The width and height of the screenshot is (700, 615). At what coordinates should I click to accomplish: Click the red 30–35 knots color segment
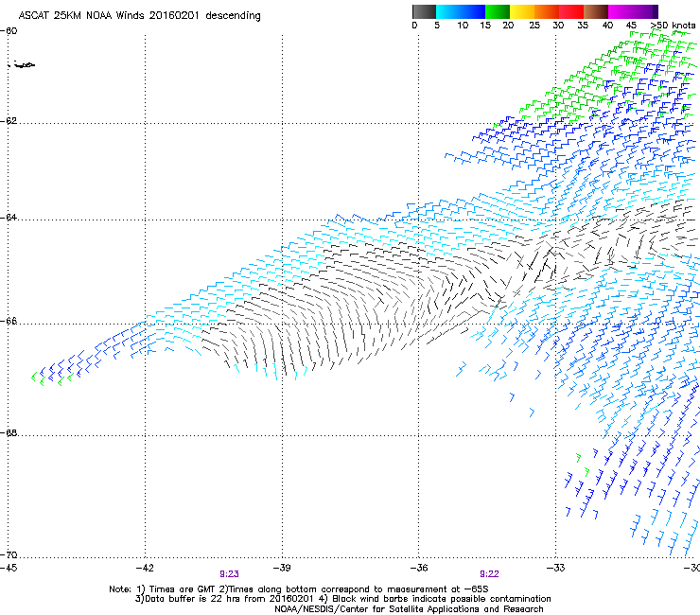(x=571, y=11)
